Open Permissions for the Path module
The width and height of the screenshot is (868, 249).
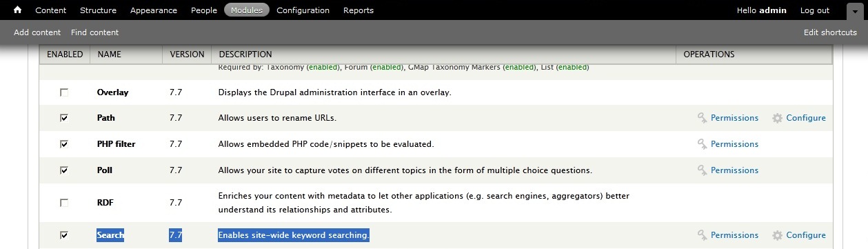click(734, 118)
